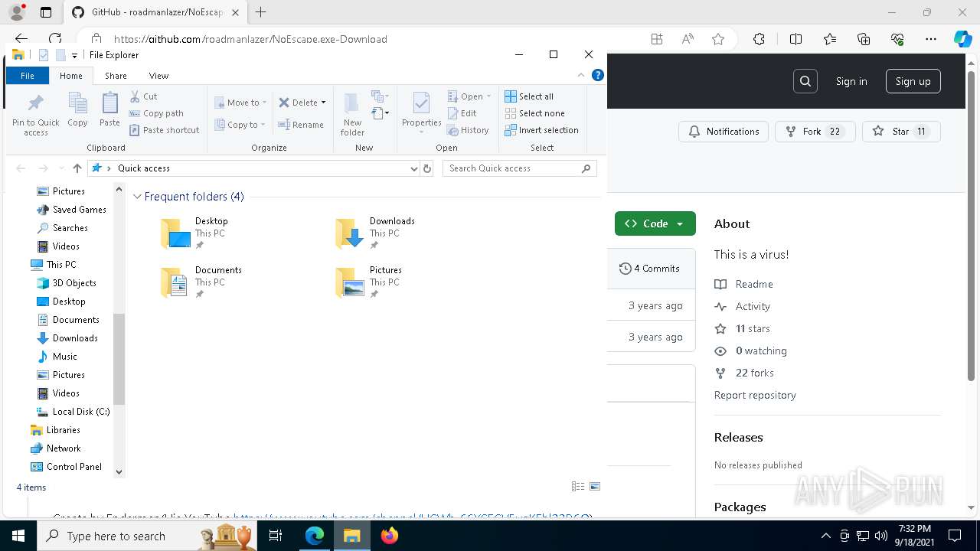Click Report repository link
The height and width of the screenshot is (551, 980).
click(755, 395)
